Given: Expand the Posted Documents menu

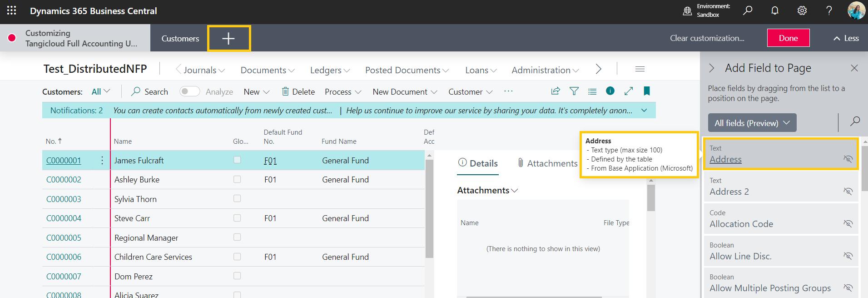Looking at the screenshot, I should point(407,70).
